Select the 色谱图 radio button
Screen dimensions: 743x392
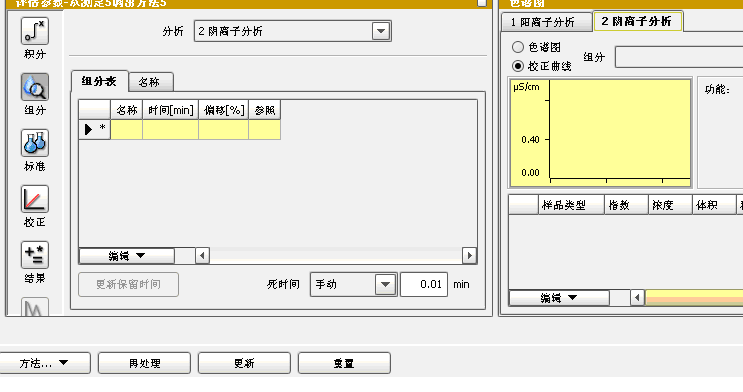pyautogui.click(x=518, y=47)
